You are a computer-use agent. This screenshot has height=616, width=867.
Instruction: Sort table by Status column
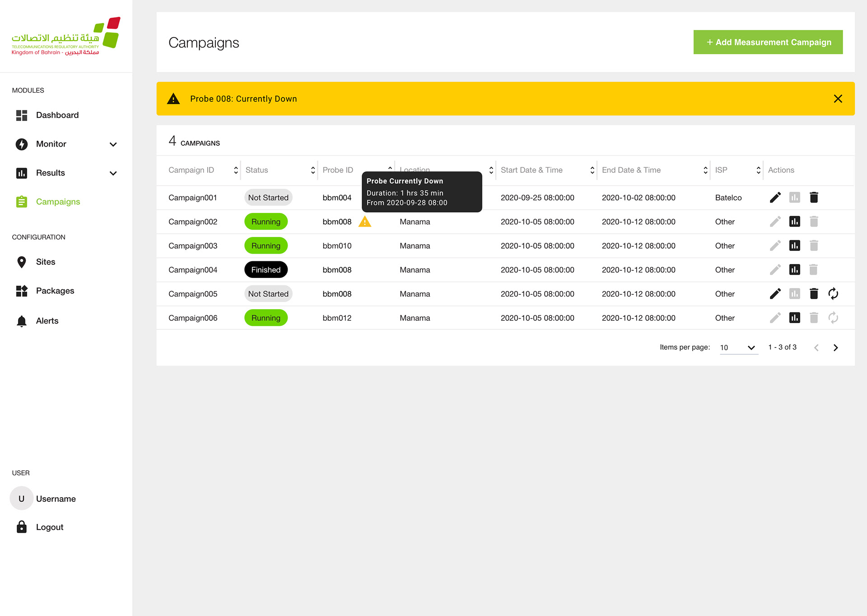(312, 170)
